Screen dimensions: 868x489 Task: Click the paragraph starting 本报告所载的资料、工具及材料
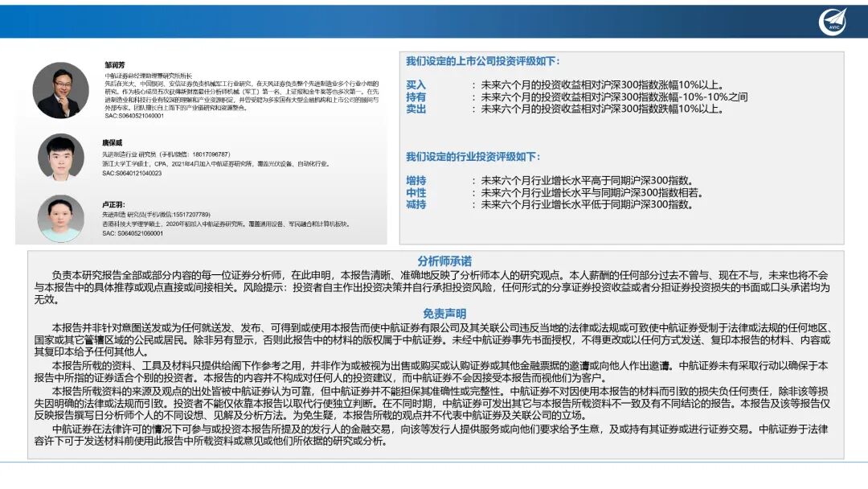(x=432, y=372)
